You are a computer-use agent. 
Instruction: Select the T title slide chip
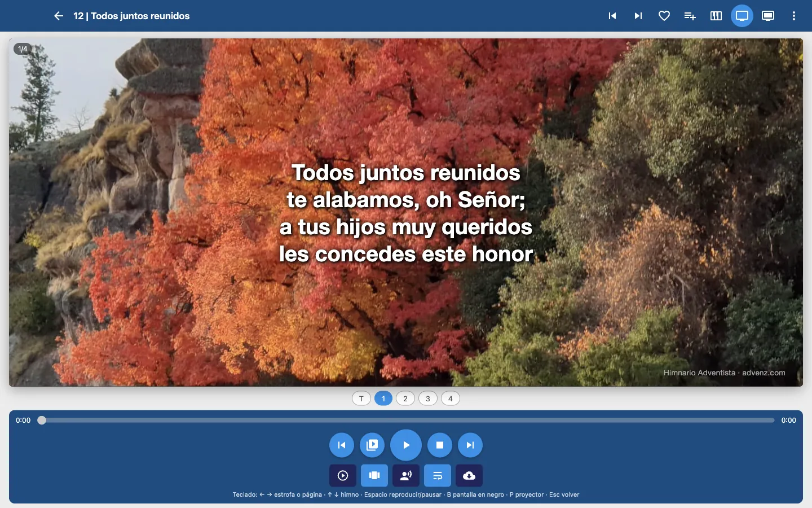point(361,398)
